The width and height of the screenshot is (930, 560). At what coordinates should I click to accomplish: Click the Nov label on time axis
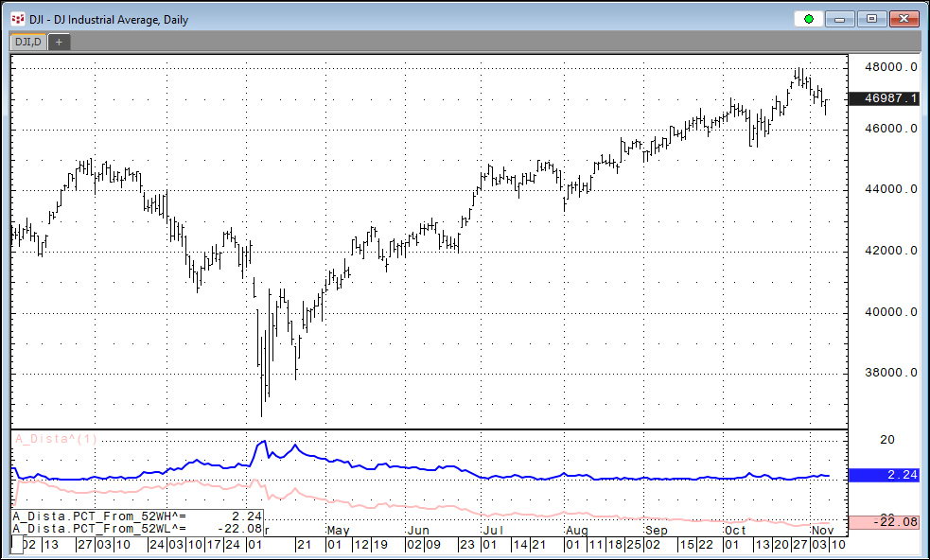click(x=821, y=533)
